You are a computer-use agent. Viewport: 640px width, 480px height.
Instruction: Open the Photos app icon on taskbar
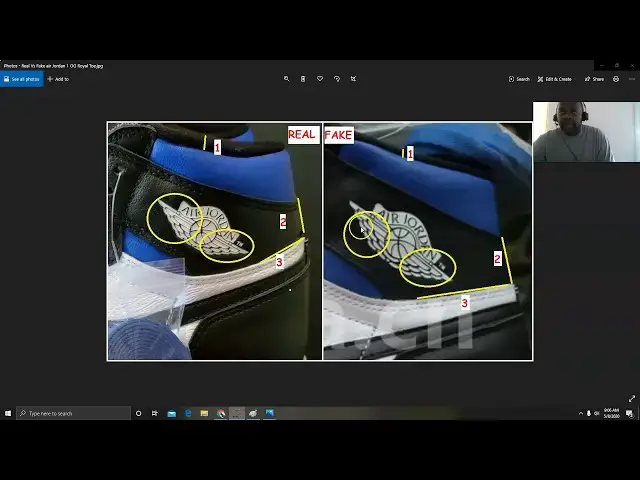click(270, 413)
